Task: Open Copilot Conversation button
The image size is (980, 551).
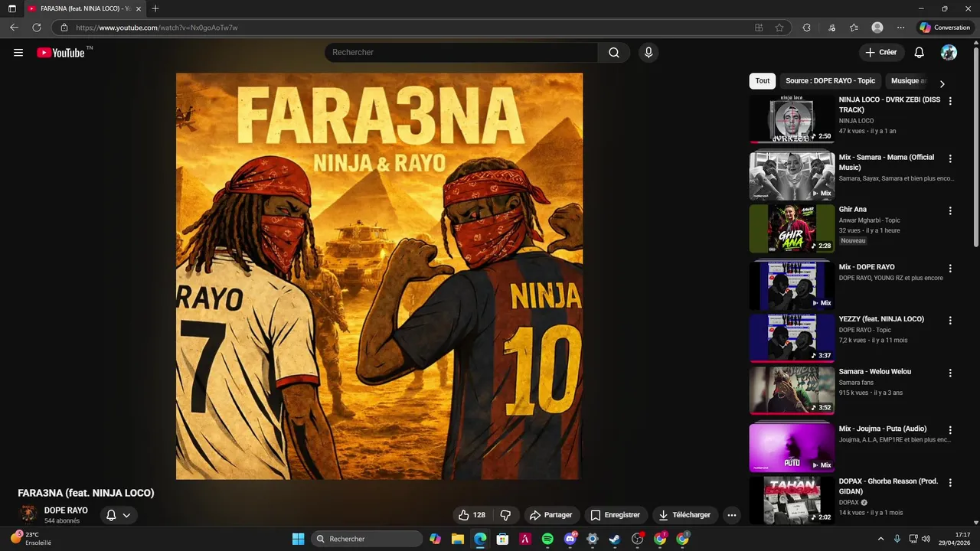Action: pos(945,28)
